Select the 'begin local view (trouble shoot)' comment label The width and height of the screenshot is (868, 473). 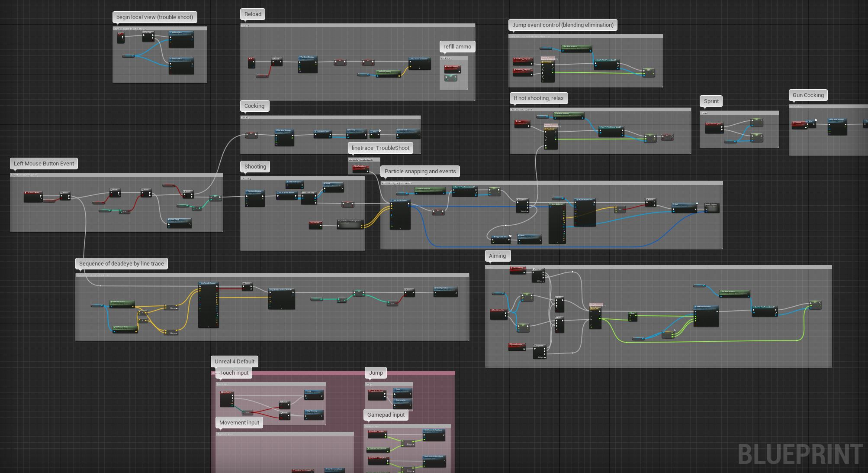[154, 17]
